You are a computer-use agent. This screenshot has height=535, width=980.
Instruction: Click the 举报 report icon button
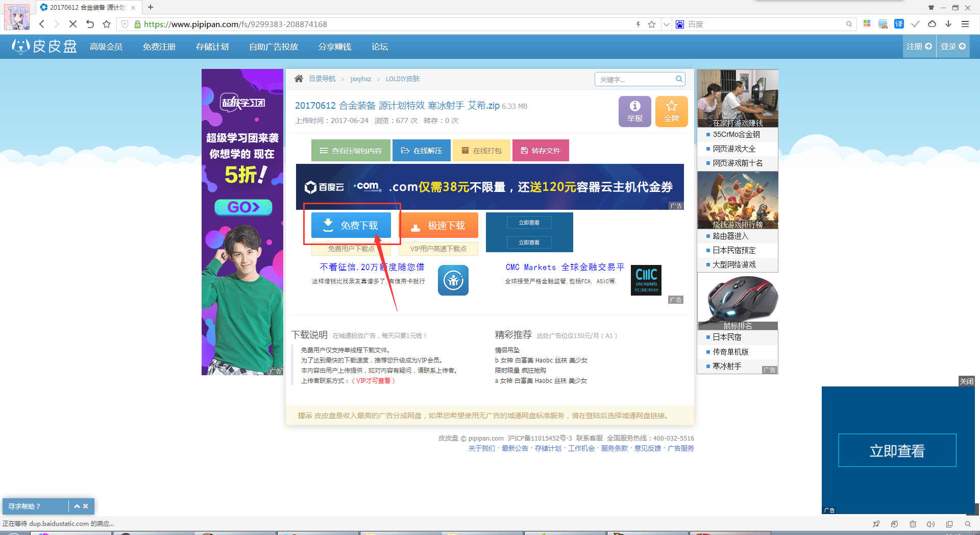[x=634, y=111]
